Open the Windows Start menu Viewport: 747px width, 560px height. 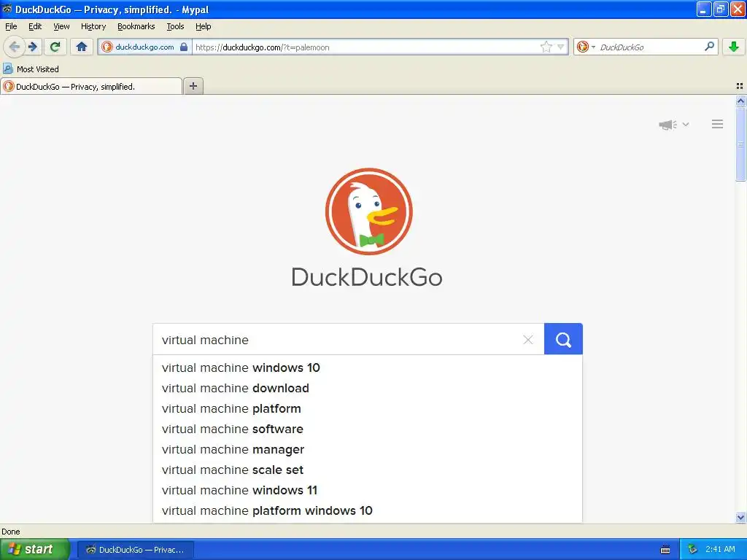(x=35, y=549)
